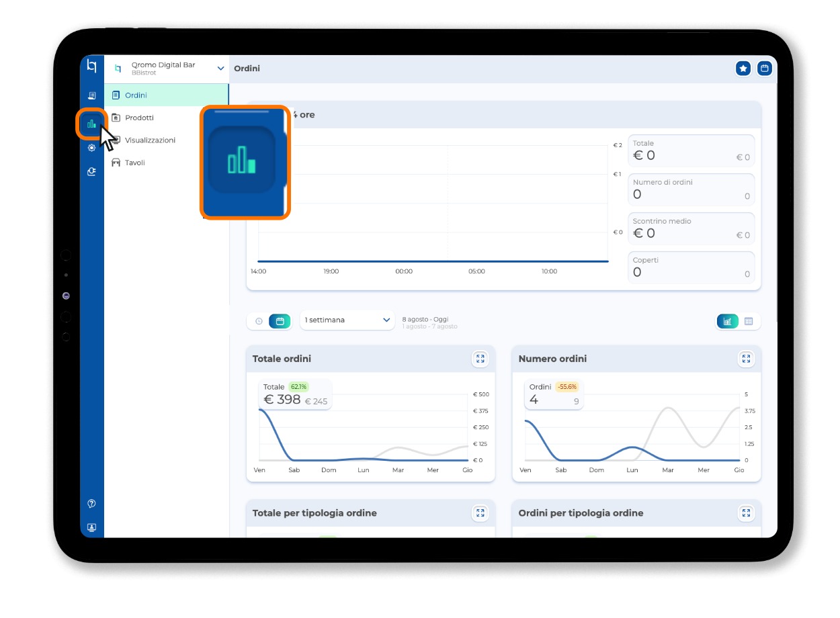840x618 pixels.
Task: Open settings gear in blue sidebar
Action: [91, 148]
